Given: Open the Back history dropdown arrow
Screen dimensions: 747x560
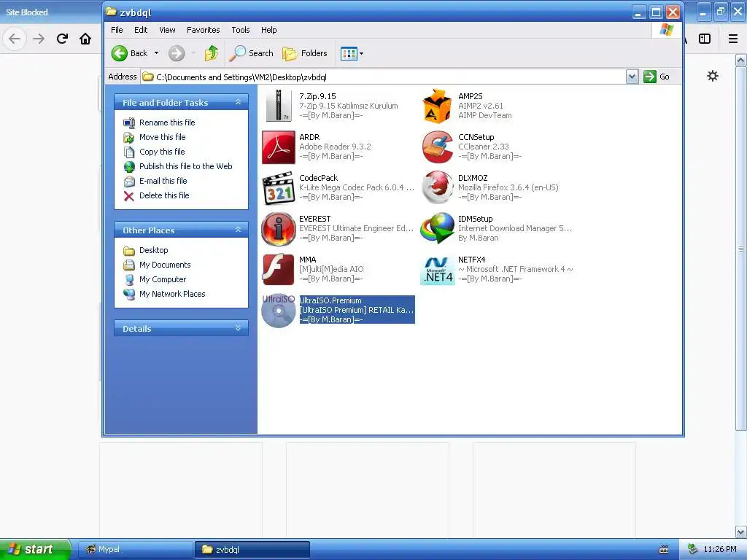Looking at the screenshot, I should [156, 53].
